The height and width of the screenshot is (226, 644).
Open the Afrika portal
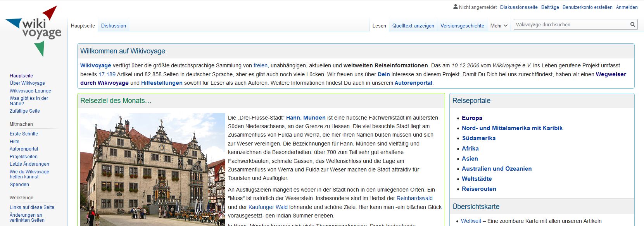[470, 149]
